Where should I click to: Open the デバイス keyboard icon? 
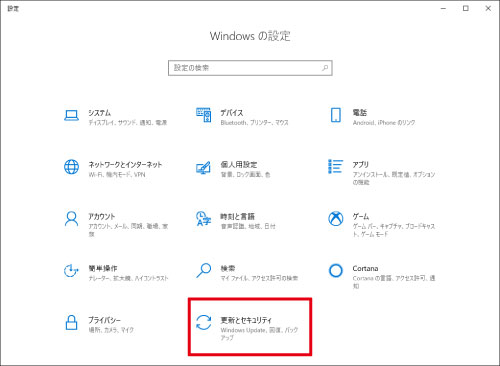coord(204,115)
